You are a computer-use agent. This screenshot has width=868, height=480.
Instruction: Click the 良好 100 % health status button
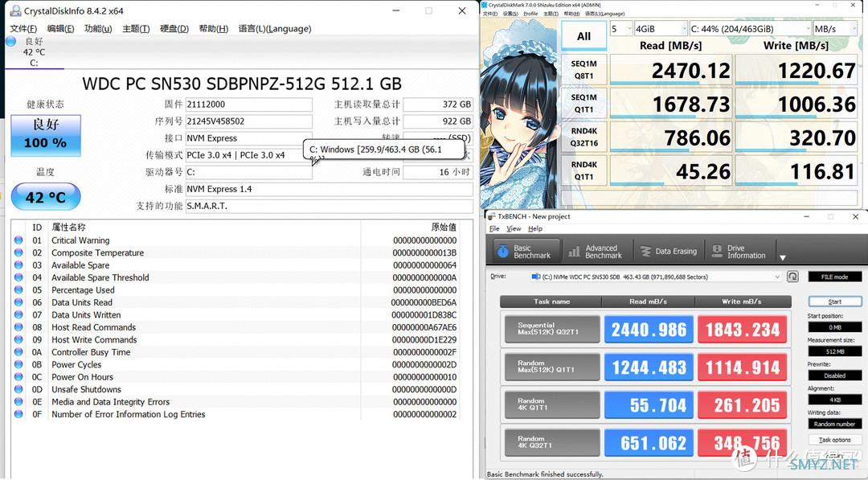coord(46,135)
